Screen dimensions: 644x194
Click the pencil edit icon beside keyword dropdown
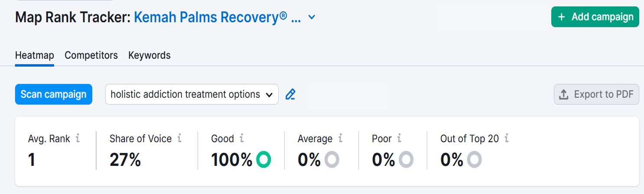point(290,94)
